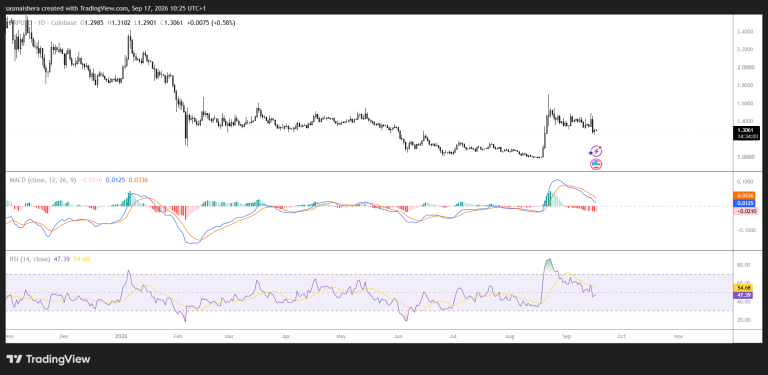Click the Aug label on time axis

coord(510,337)
